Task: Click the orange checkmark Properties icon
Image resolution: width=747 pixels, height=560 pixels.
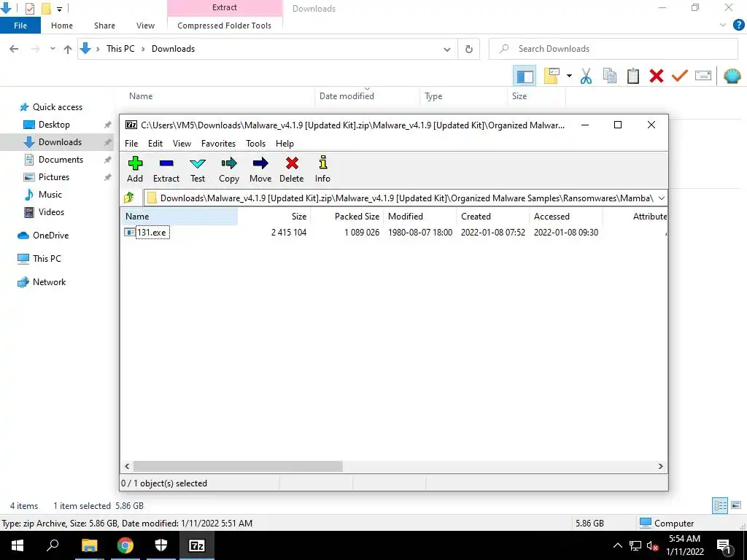Action: click(680, 76)
